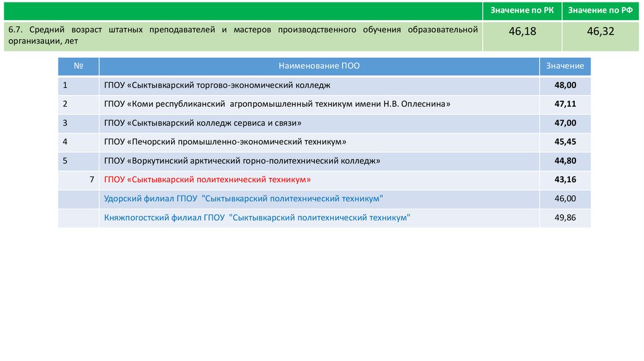644x361 pixels.
Task: Open the blue Удорский филиал entry
Action: pyautogui.click(x=243, y=198)
